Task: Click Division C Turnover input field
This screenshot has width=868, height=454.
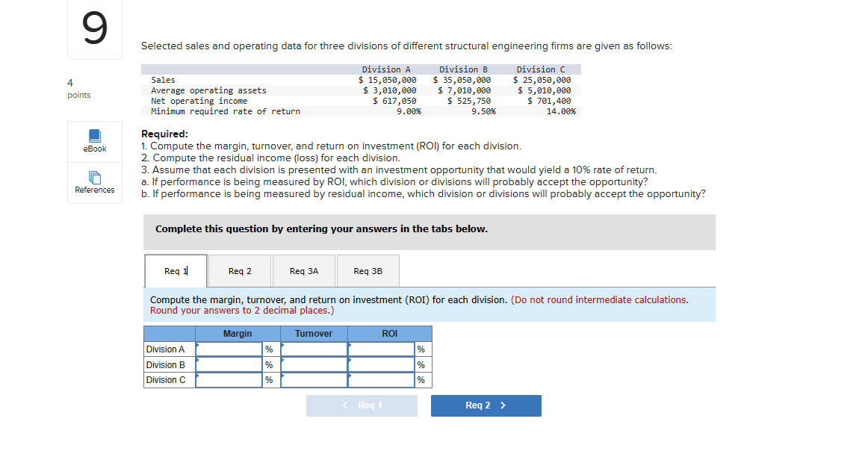Action: point(314,379)
